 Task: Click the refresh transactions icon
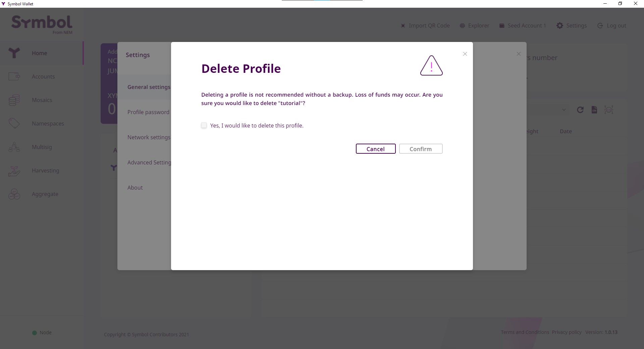580,110
